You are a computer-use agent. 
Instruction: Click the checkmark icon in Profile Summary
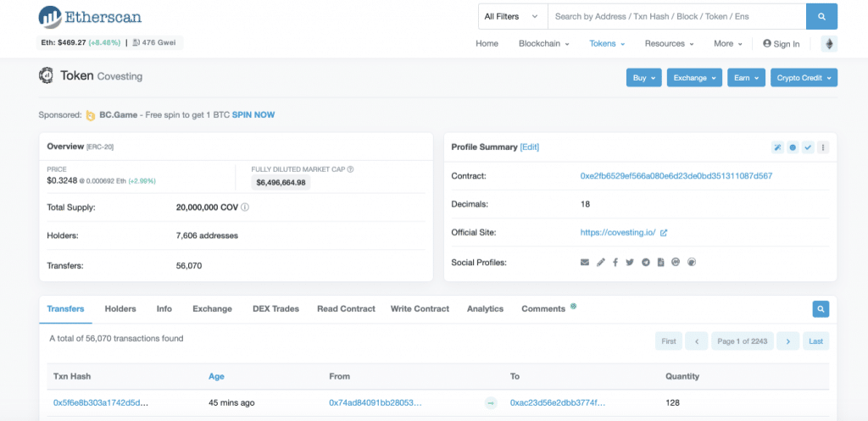(x=808, y=147)
